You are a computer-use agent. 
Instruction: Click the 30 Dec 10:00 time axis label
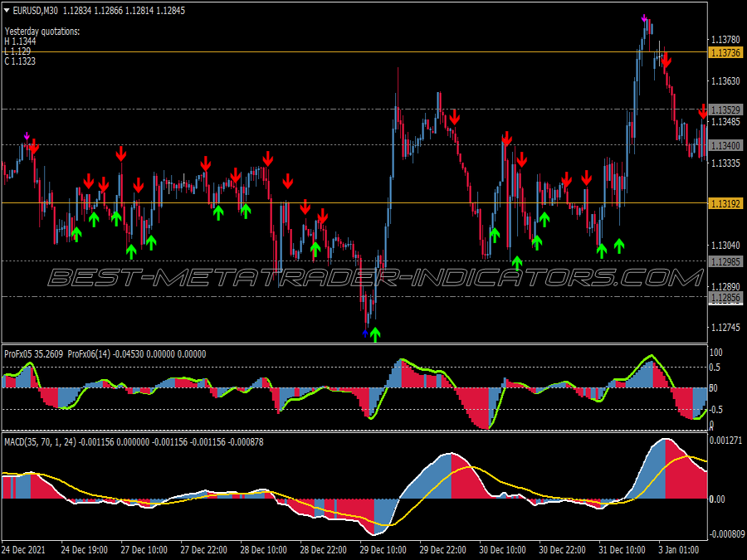tap(503, 550)
